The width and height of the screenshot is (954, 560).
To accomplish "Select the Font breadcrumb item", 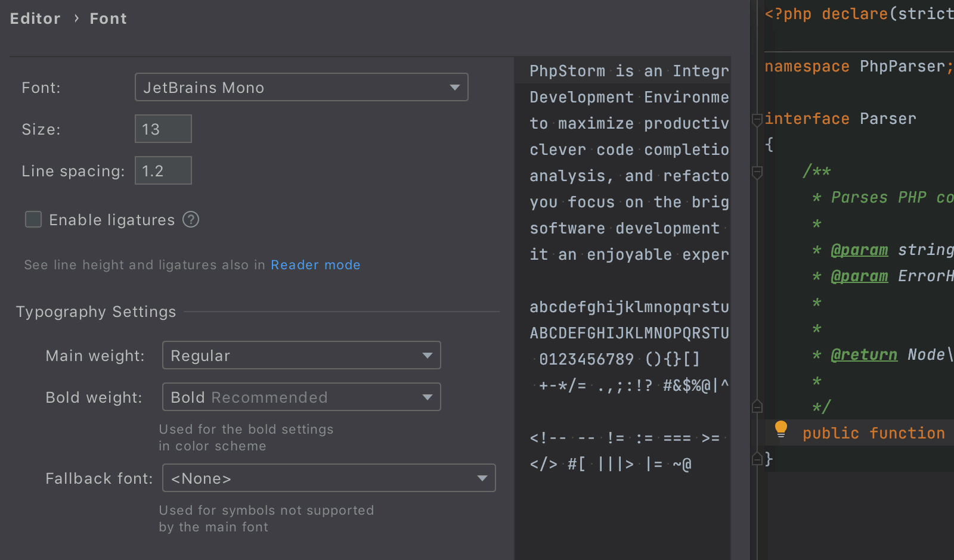I will point(108,18).
